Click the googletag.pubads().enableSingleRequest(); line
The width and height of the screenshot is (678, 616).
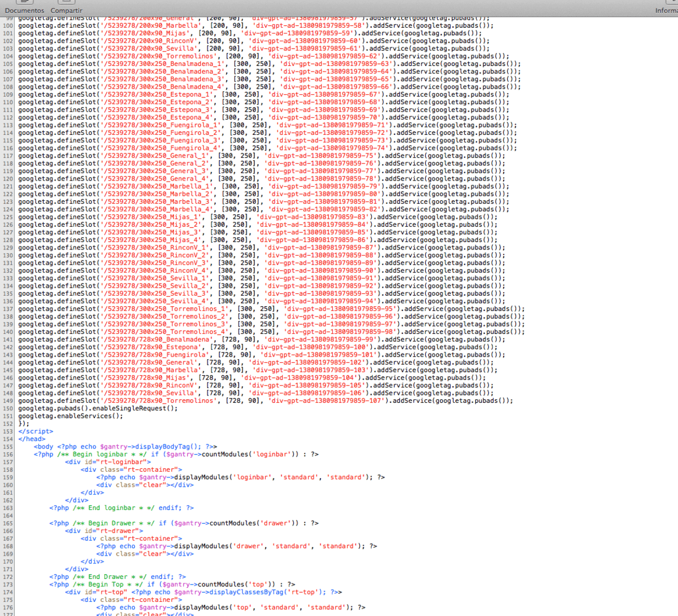[x=98, y=408]
